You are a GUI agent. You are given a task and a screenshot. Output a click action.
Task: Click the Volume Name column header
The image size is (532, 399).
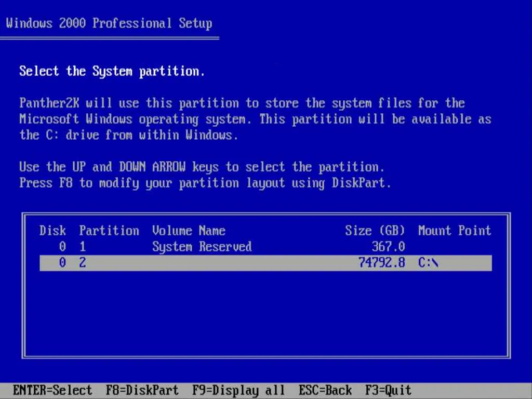point(189,231)
